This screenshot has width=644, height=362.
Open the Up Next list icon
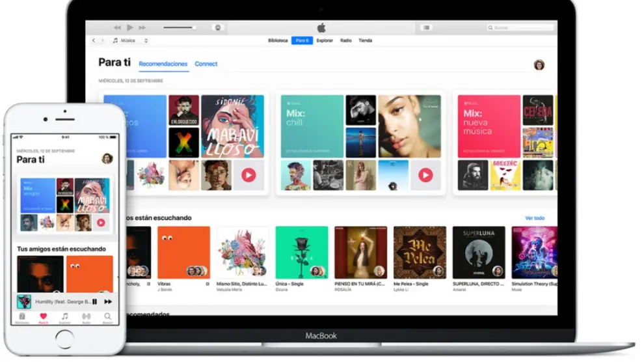pyautogui.click(x=426, y=27)
